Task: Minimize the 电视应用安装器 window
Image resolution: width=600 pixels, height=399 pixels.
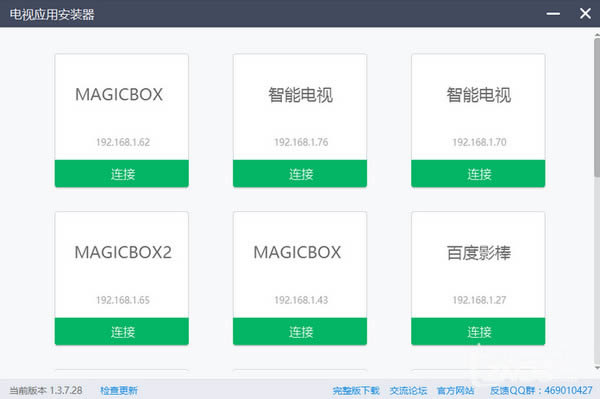Action: tap(553, 14)
